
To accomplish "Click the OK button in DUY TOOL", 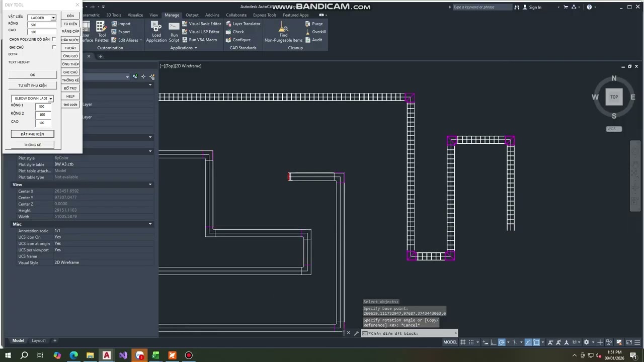I will (x=33, y=75).
